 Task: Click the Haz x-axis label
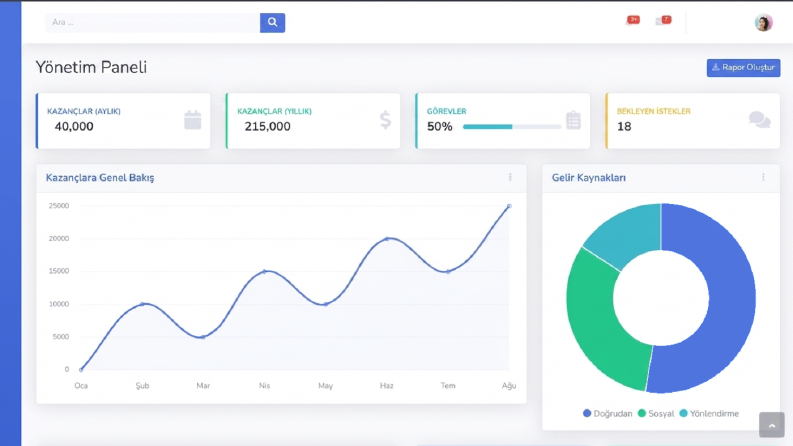point(386,385)
